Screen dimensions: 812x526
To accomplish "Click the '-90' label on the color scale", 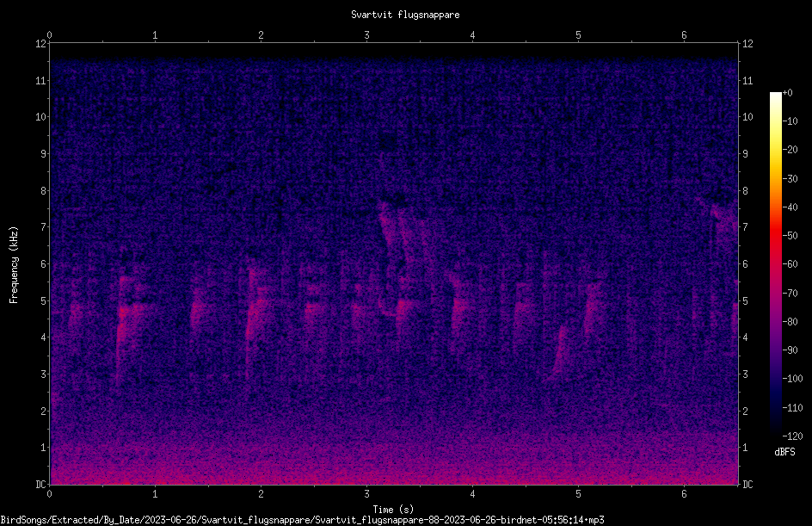I will 790,350.
